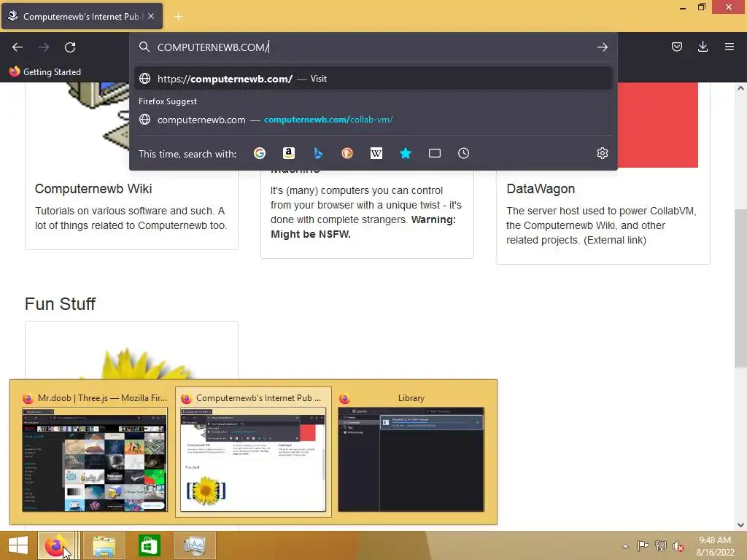
Task: Switch to the Library window preview
Action: pos(411,451)
